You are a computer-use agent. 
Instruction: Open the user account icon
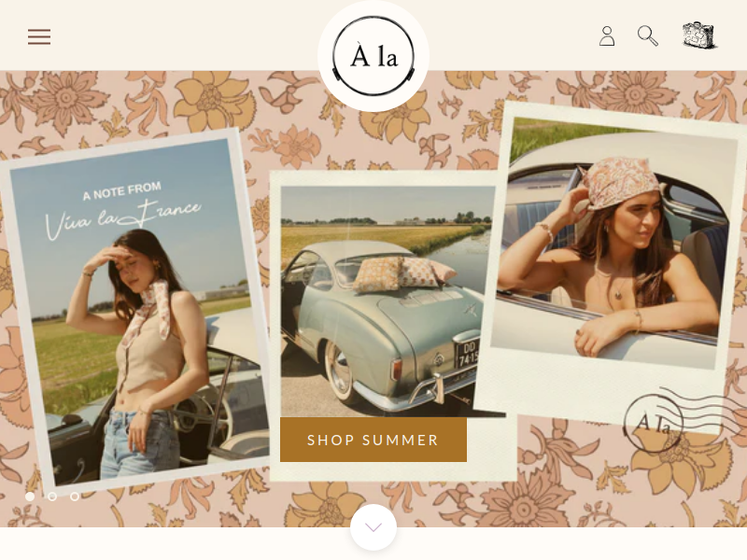tap(606, 36)
